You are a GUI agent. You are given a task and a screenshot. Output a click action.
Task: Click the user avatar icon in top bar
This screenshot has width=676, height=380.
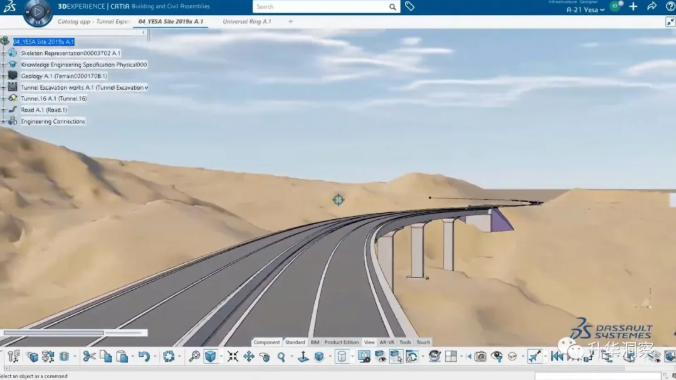click(616, 6)
